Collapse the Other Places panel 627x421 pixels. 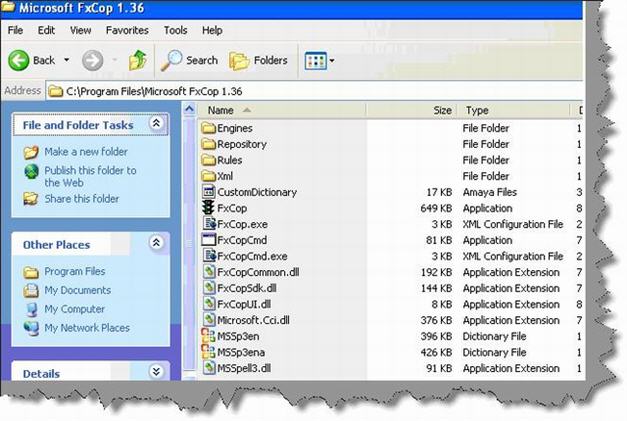pos(156,242)
